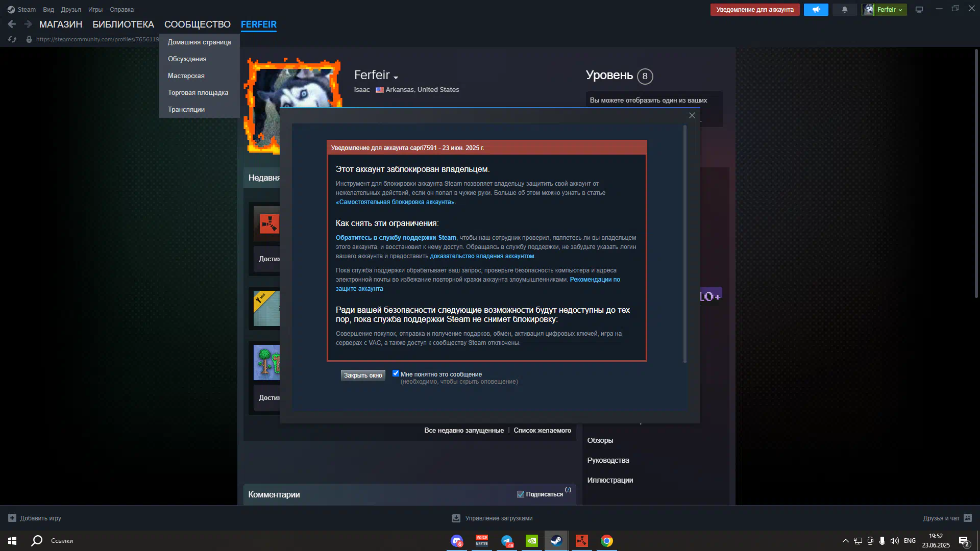
Task: Click the taskbar search magnifier icon
Action: (x=37, y=541)
